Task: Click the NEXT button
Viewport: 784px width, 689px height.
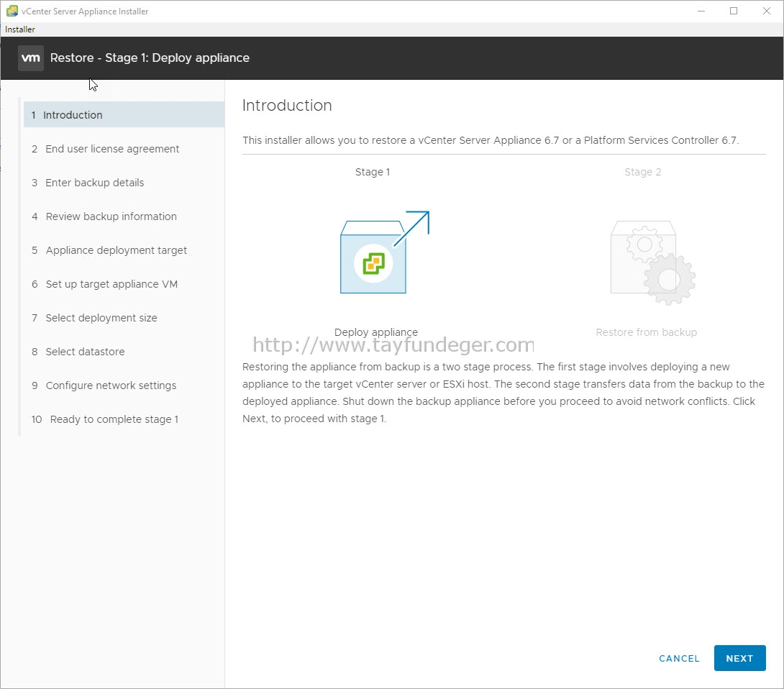Action: coord(739,659)
